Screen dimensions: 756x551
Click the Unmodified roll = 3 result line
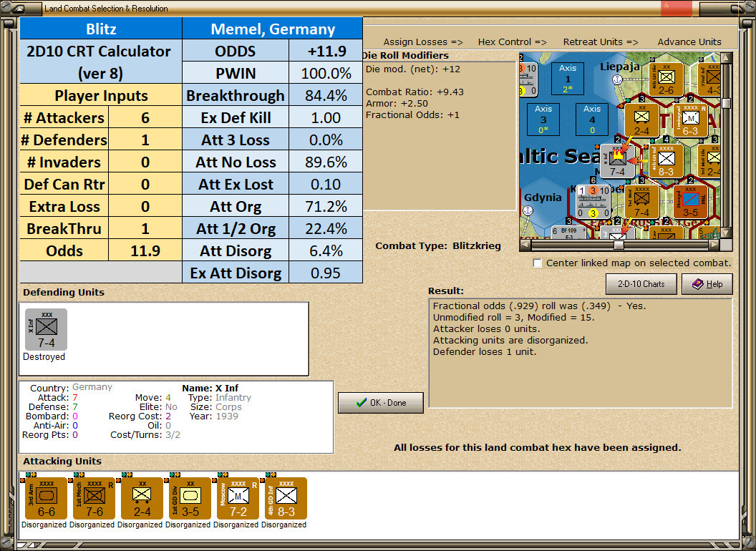coord(513,317)
